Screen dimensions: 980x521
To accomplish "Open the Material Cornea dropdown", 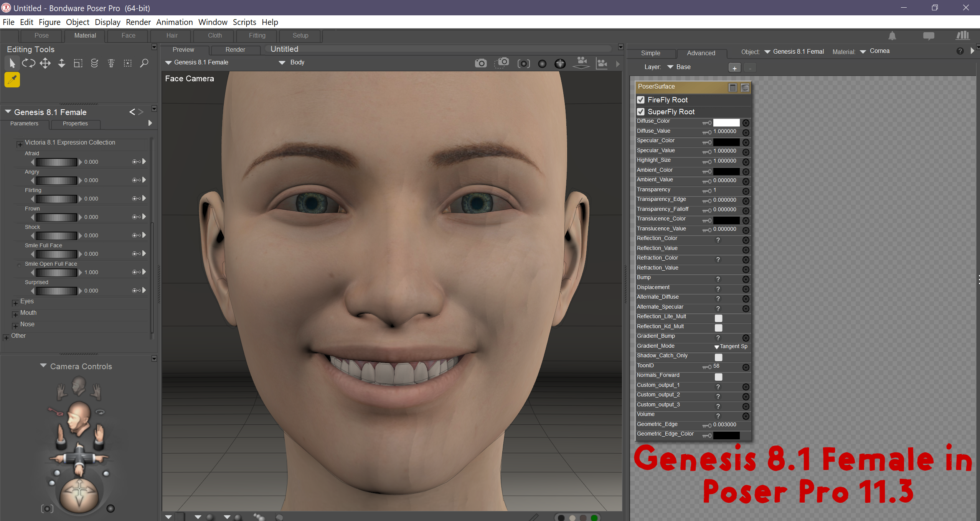I will [x=875, y=51].
